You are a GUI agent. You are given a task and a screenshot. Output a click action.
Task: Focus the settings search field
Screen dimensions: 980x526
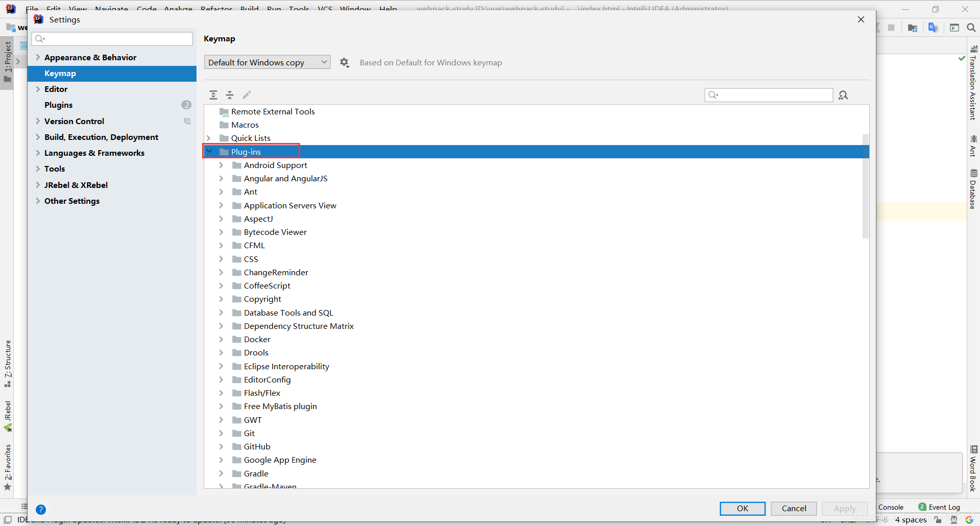click(x=112, y=39)
